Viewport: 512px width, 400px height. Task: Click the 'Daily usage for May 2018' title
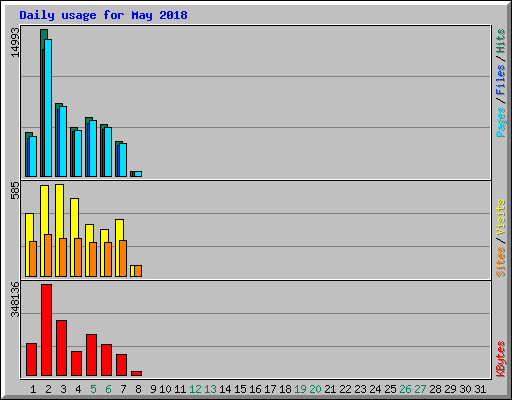click(x=103, y=15)
